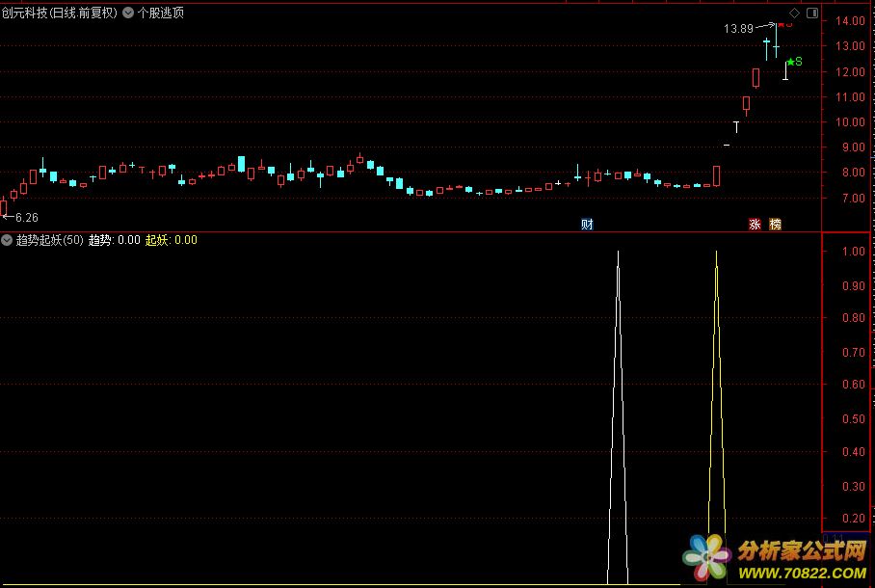
Task: Click the 涨 marker below the chart
Action: pos(755,225)
